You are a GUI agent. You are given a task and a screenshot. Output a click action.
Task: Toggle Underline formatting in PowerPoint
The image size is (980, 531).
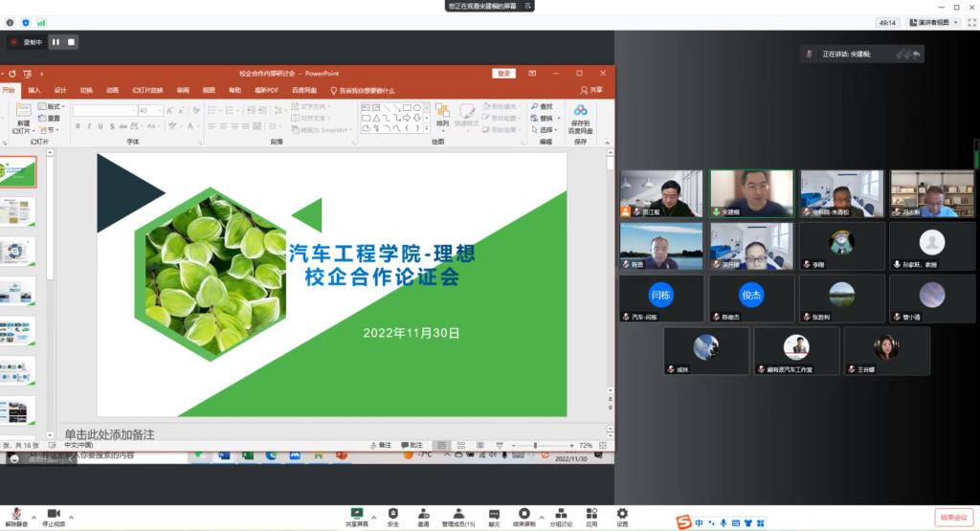[100, 126]
